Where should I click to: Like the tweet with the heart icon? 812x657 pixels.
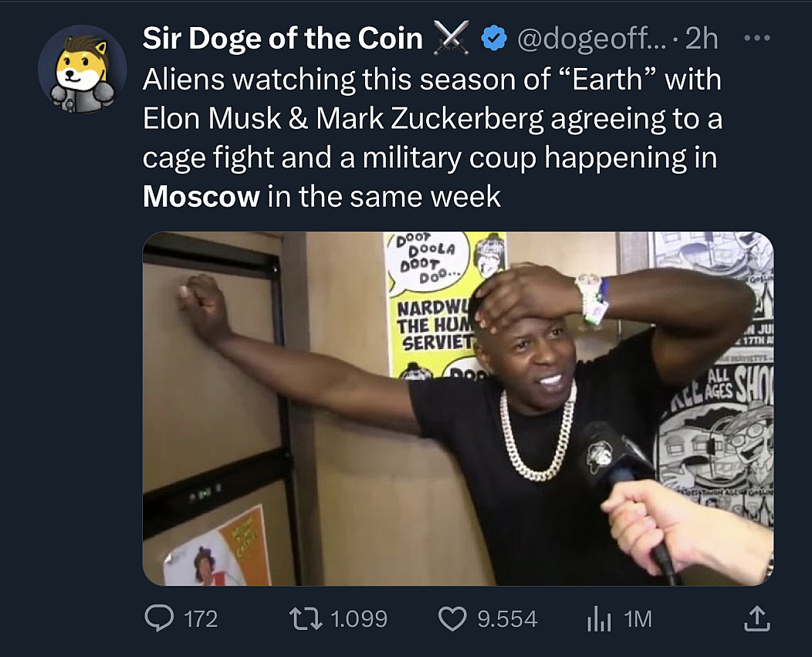[x=452, y=618]
